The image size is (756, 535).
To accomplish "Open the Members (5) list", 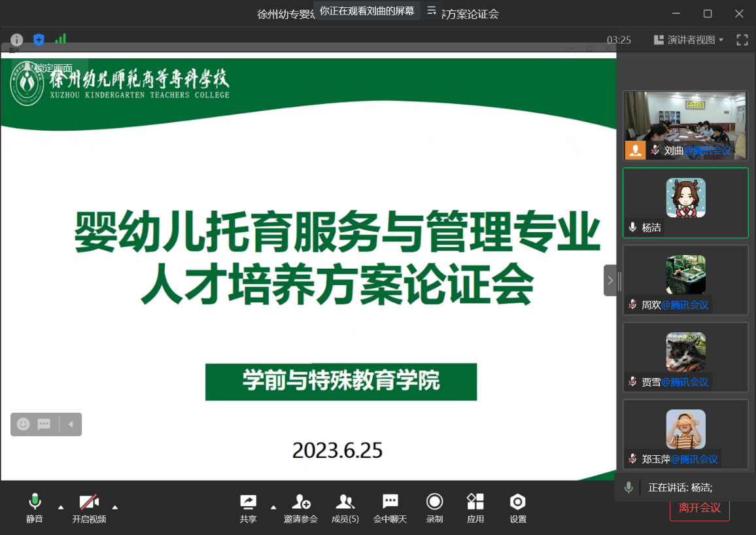I will [x=345, y=508].
